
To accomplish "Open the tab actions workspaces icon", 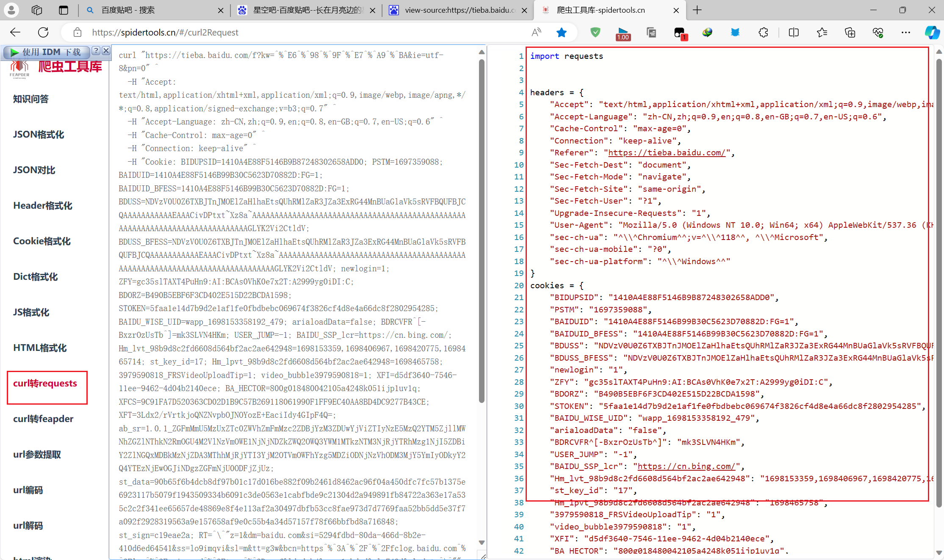I will coord(37,10).
